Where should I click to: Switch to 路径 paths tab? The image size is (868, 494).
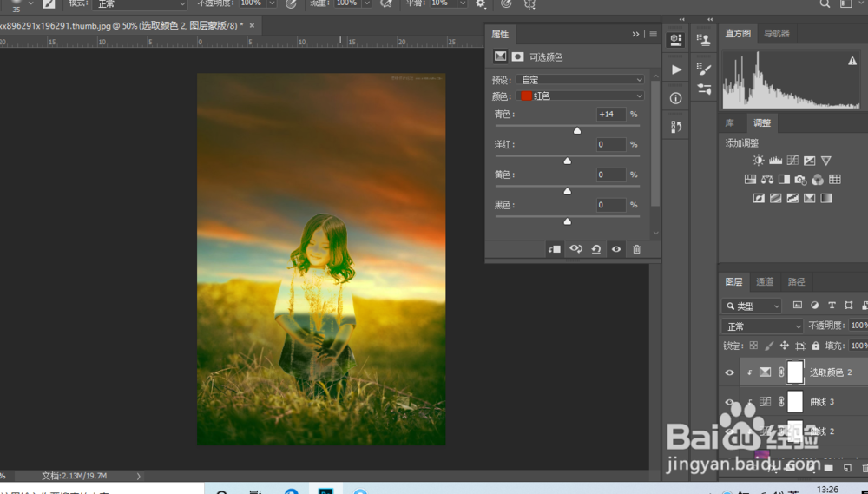click(x=796, y=282)
